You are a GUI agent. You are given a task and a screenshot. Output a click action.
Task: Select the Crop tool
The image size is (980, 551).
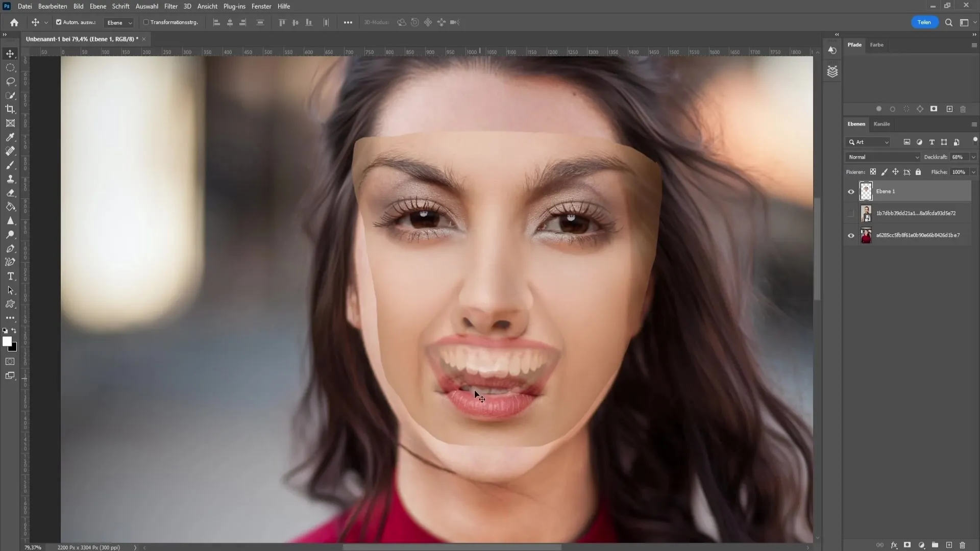tap(10, 109)
